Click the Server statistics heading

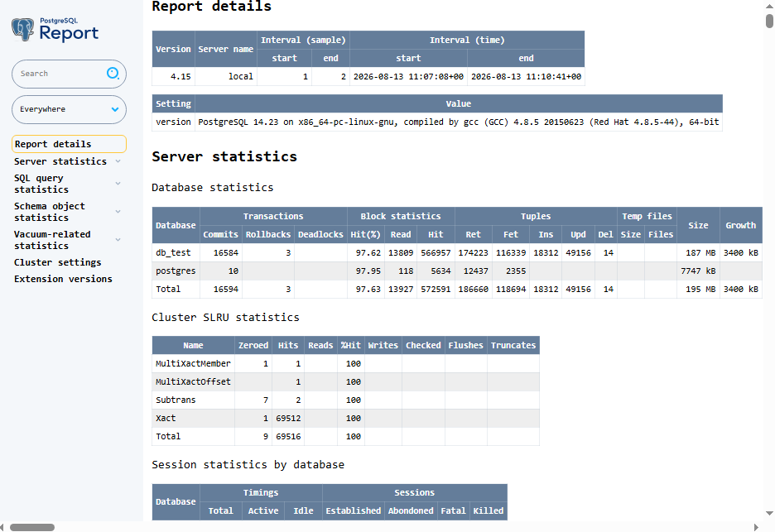[224, 156]
